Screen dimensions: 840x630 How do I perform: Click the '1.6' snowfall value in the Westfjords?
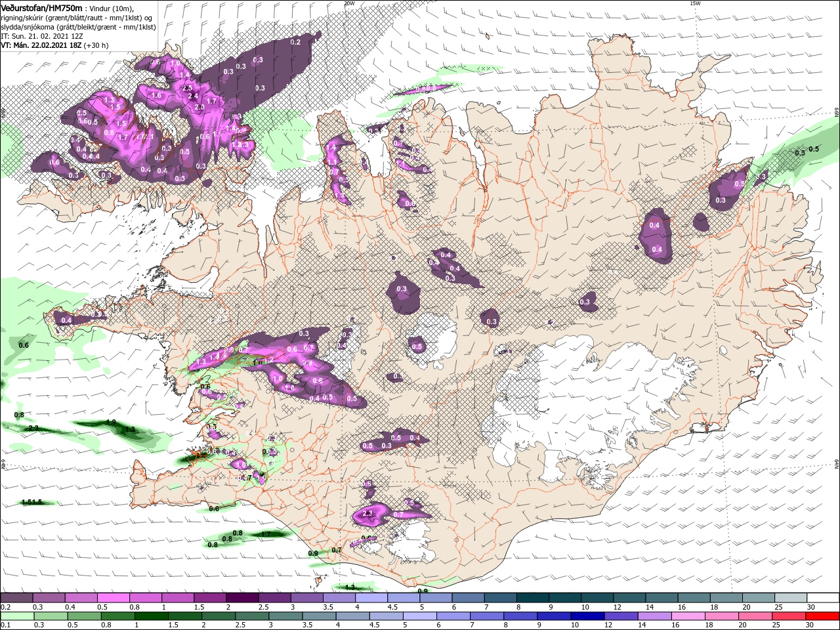click(x=156, y=95)
